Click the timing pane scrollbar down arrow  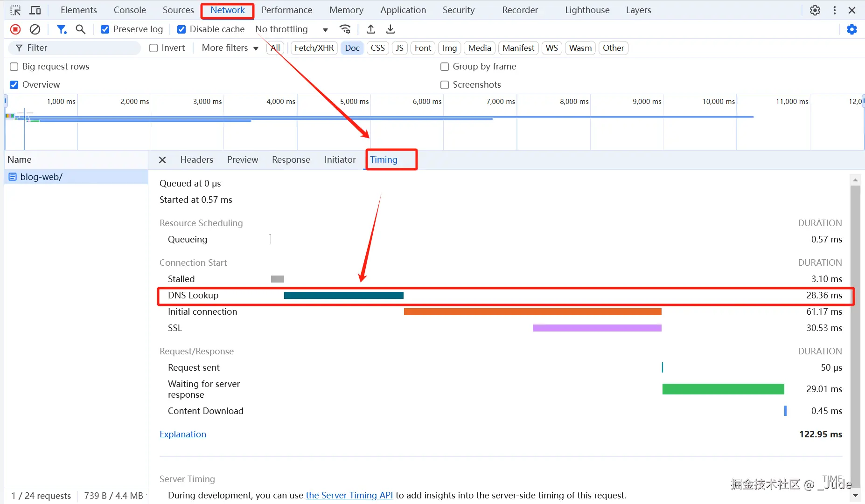tap(855, 496)
